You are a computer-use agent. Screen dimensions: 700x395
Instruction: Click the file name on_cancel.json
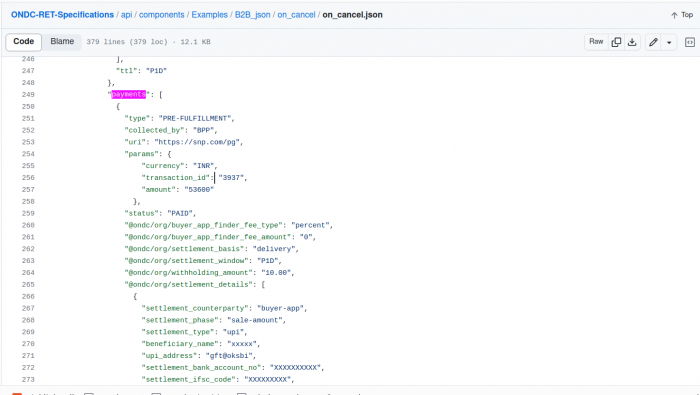coord(352,15)
